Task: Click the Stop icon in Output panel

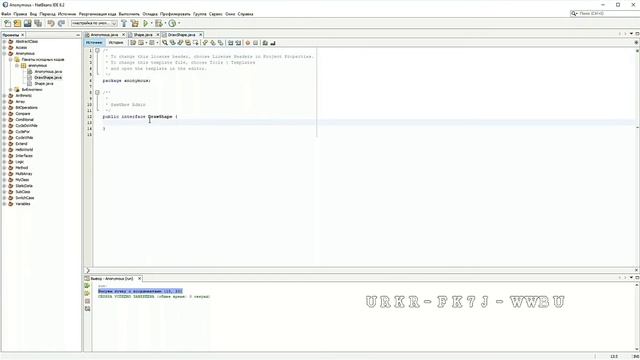Action: click(87, 301)
